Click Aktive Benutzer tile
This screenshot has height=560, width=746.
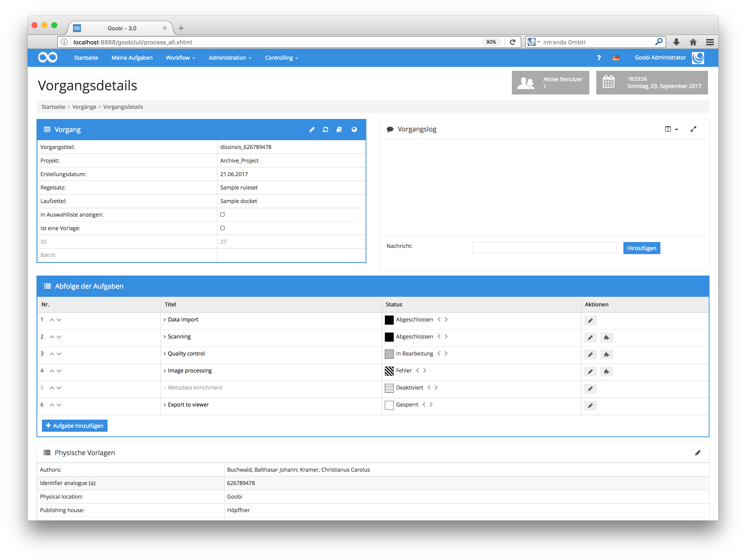(x=550, y=83)
